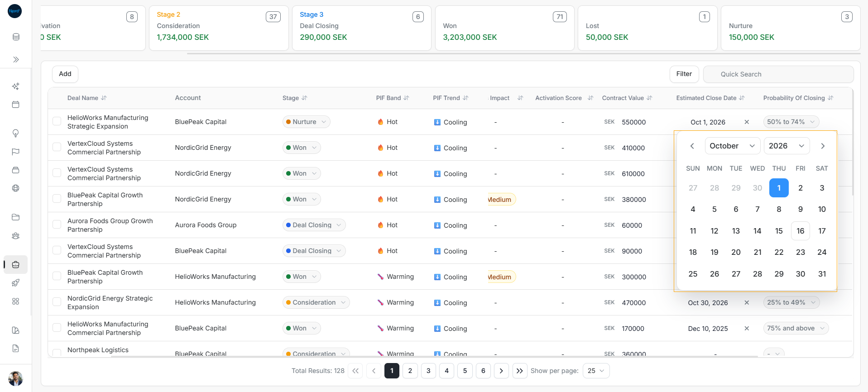Viewport: 868px width, 392px height.
Task: Expand sidebar with double chevron icon
Action: coord(16,59)
